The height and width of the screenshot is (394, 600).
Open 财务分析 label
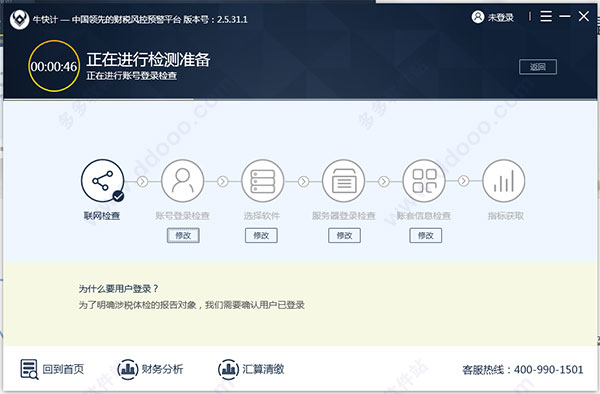click(162, 369)
